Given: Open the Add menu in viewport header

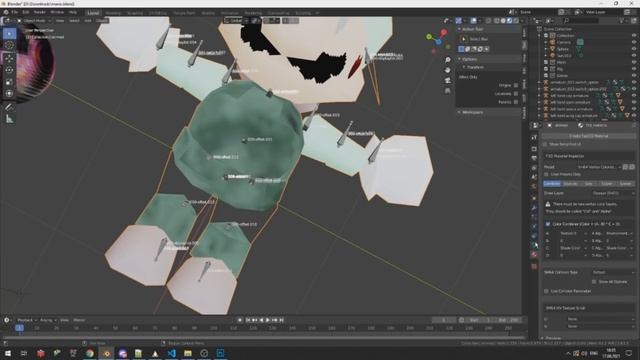Looking at the screenshot, I should point(88,20).
